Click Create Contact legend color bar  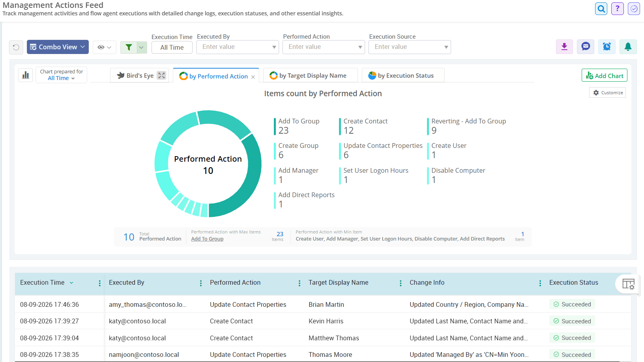340,126
